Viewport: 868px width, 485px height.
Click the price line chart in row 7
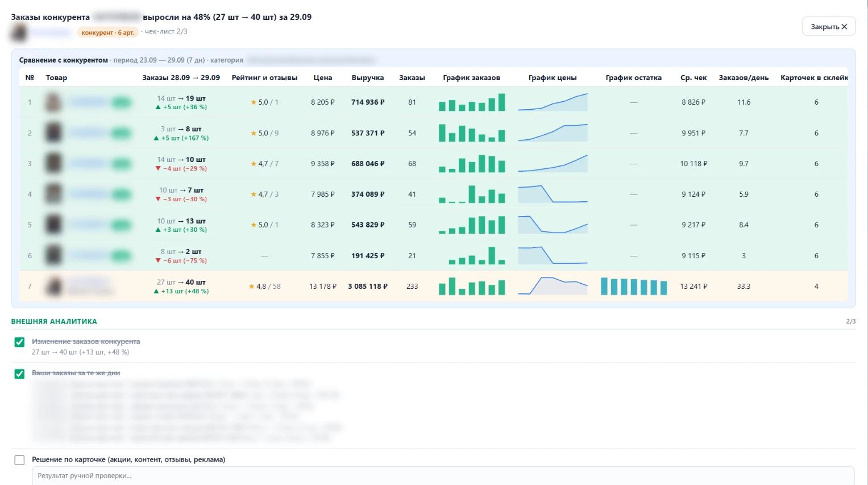553,287
